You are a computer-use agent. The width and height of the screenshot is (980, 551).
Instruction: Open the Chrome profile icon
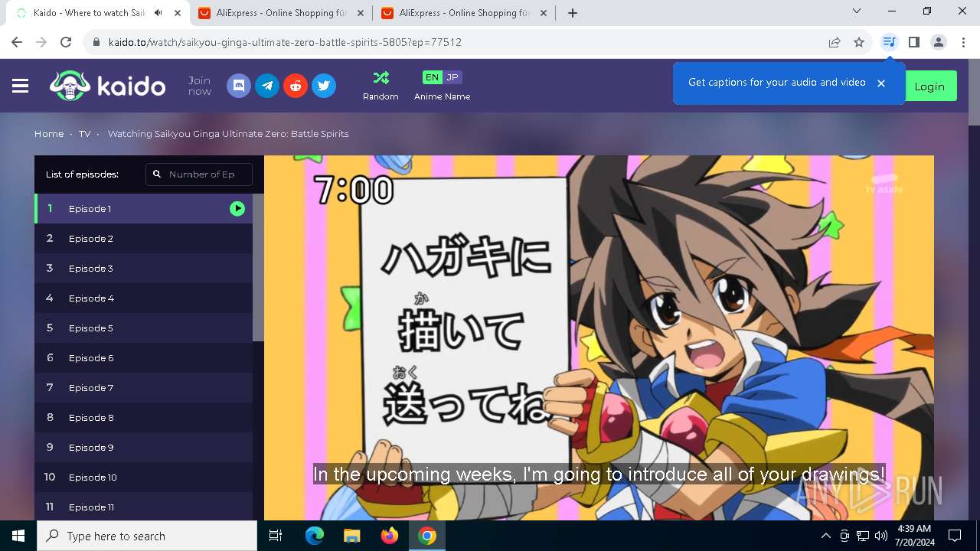coord(939,42)
